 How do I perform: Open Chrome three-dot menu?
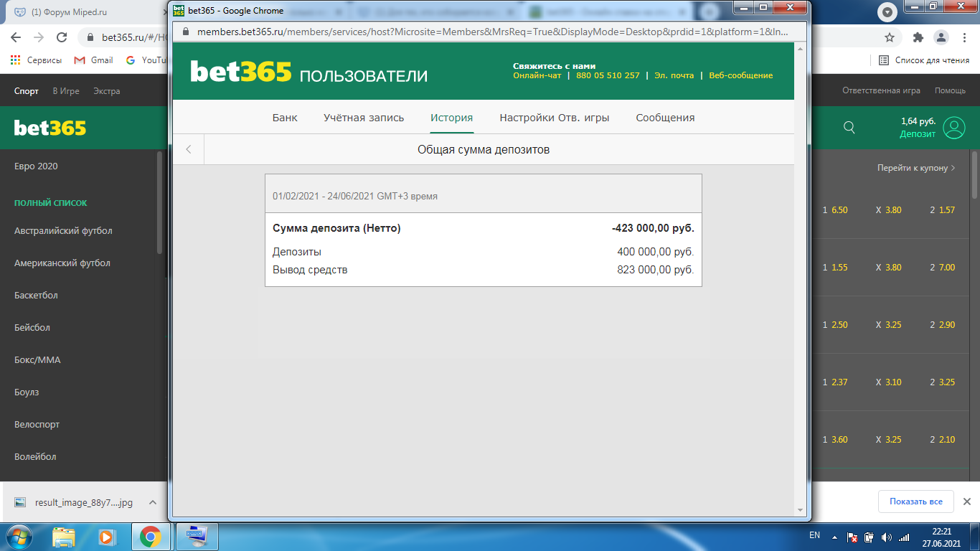tap(963, 37)
